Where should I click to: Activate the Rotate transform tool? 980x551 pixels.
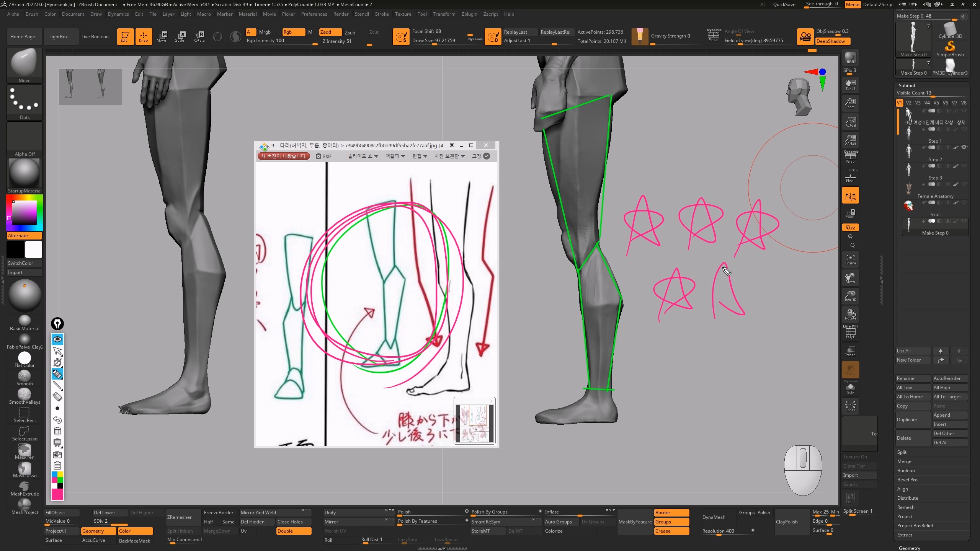point(199,36)
